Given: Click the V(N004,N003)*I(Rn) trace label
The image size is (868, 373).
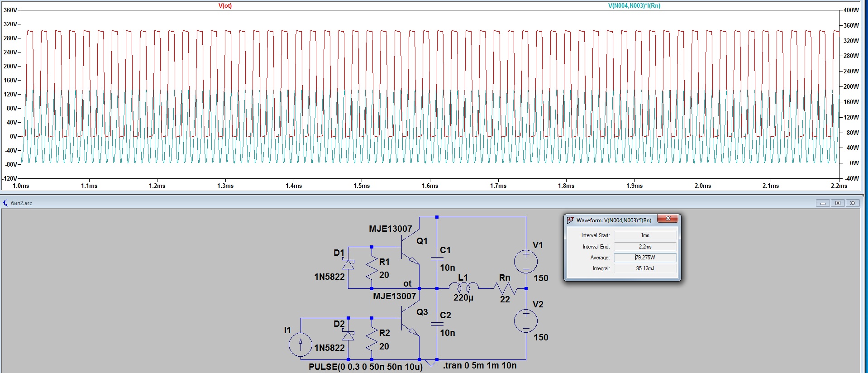Looking at the screenshot, I should click(x=634, y=6).
